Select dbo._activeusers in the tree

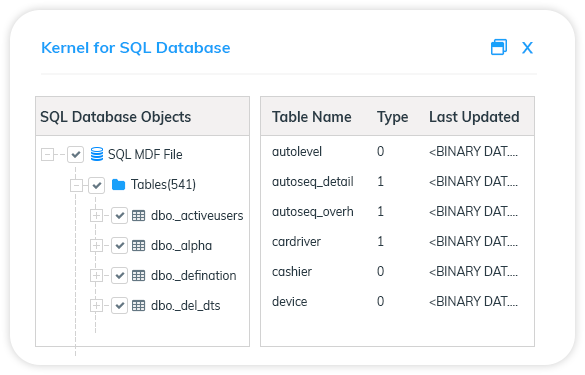pos(197,216)
